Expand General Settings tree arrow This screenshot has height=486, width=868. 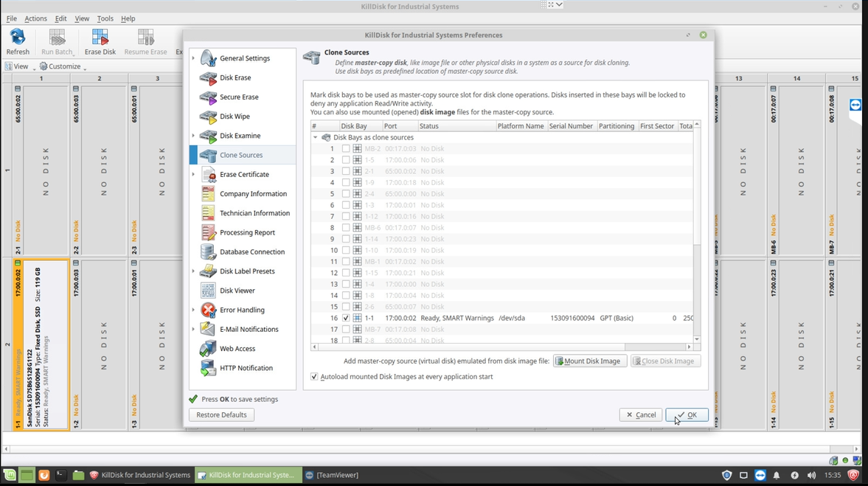click(x=193, y=58)
